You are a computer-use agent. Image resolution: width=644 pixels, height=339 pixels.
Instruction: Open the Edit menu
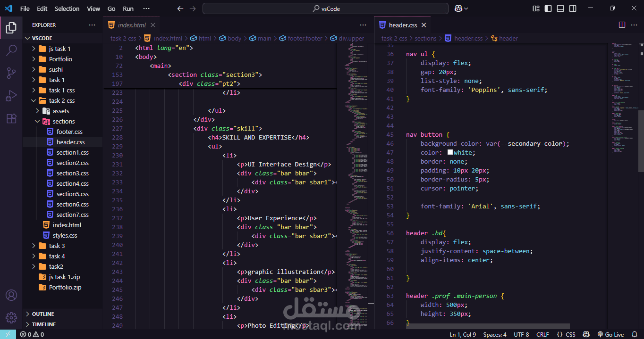click(x=42, y=8)
